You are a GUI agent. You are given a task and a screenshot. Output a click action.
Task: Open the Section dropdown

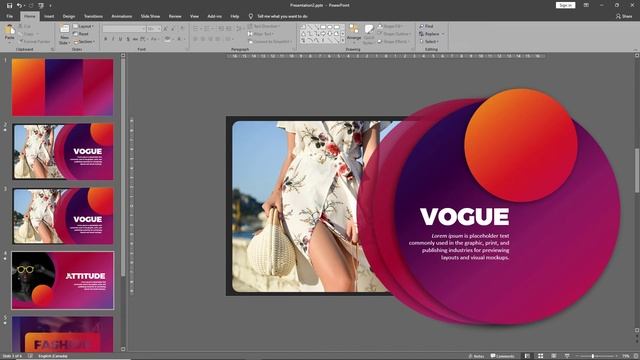point(84,42)
